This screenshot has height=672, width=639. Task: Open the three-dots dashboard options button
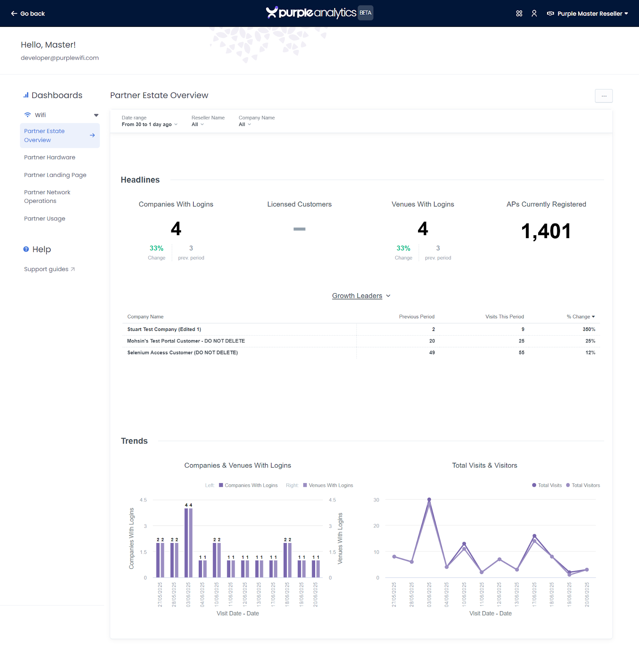coord(604,96)
